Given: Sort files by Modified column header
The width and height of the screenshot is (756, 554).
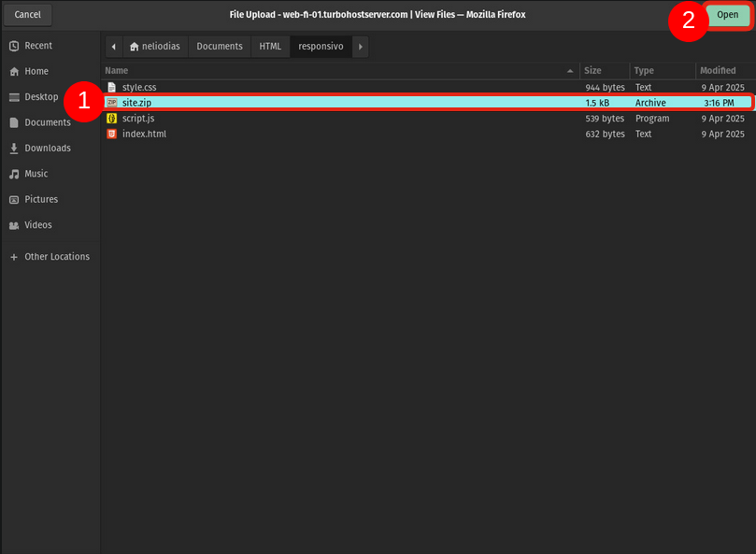Looking at the screenshot, I should [717, 71].
